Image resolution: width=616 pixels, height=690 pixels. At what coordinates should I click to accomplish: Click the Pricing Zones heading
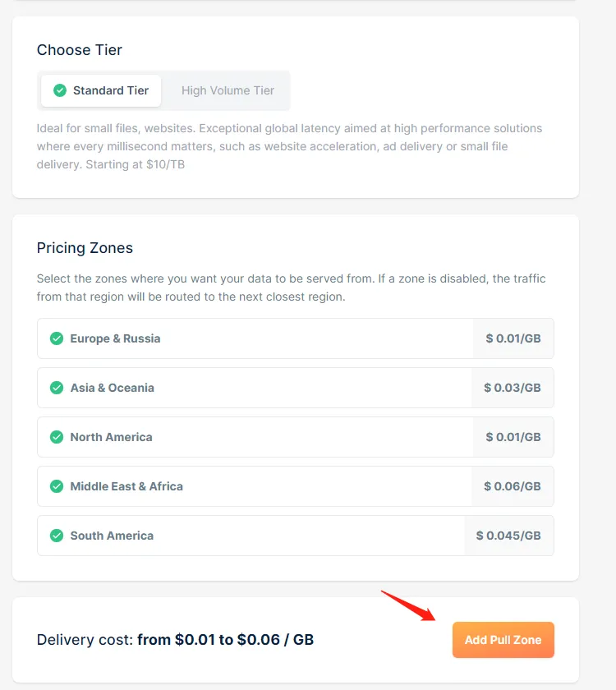pos(85,248)
